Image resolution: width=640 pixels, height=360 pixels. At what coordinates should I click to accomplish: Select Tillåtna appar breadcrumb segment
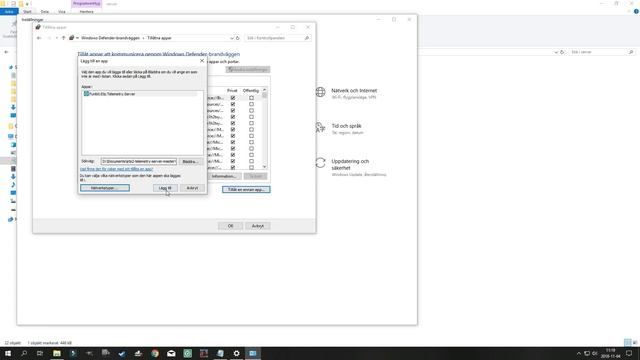point(159,38)
